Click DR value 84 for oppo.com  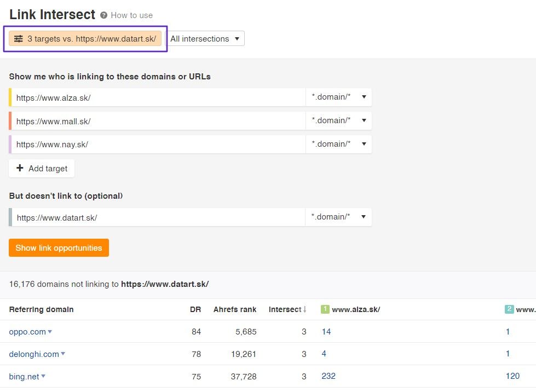(196, 332)
